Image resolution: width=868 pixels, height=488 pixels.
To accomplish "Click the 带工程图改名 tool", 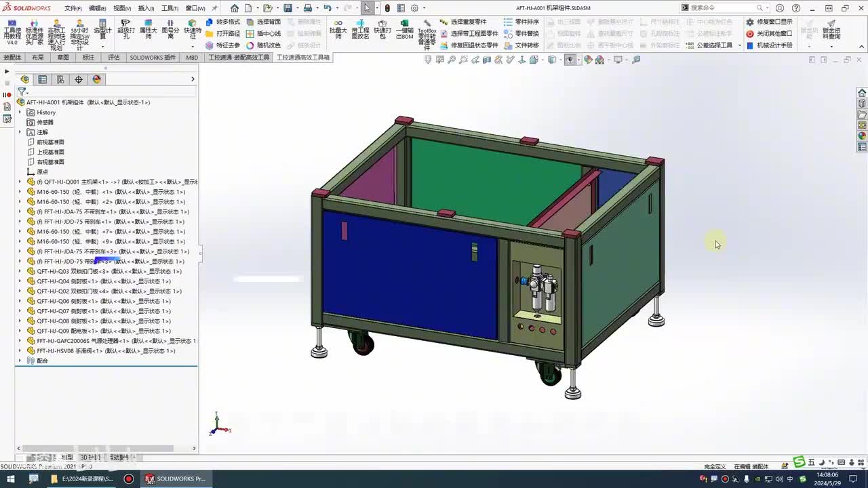I will click(x=360, y=30).
